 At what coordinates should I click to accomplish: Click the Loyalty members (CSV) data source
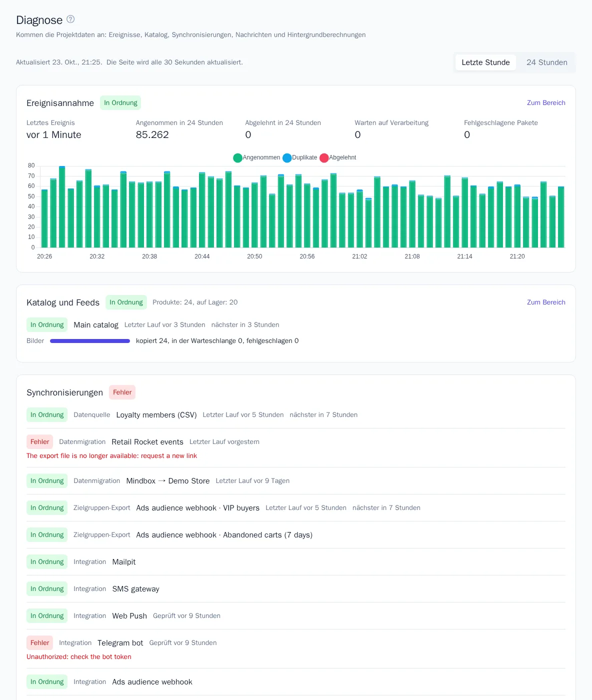156,415
